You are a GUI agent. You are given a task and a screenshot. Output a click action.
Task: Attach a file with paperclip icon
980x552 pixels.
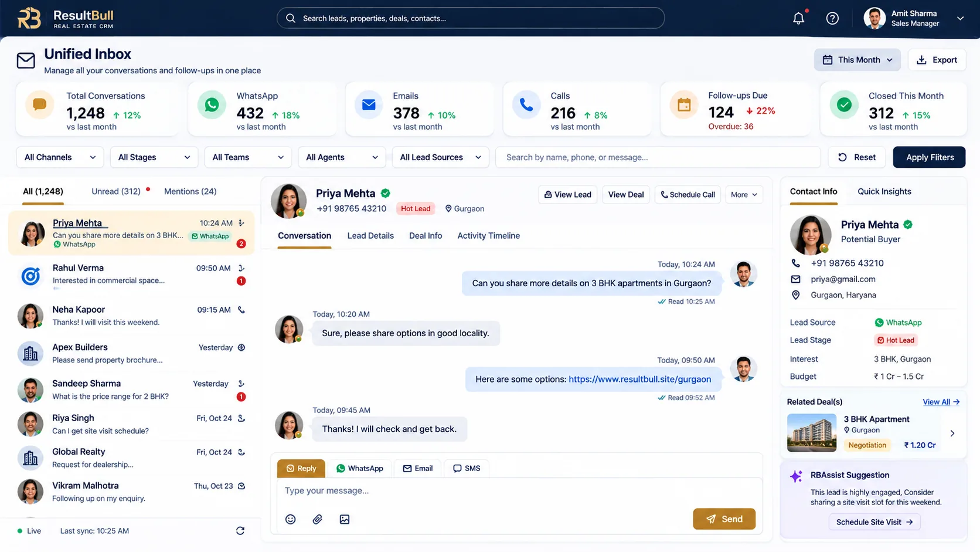pos(317,519)
